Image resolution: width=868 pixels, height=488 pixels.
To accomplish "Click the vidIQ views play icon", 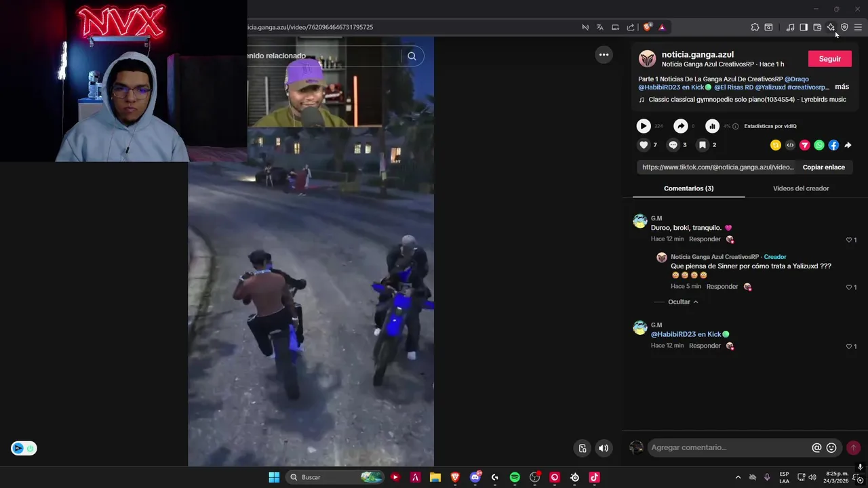I will tap(644, 126).
